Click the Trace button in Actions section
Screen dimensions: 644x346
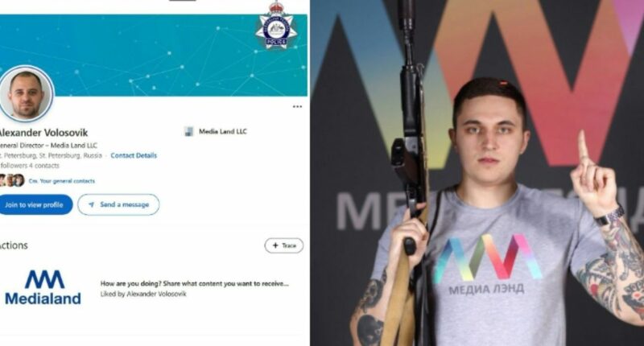point(284,245)
